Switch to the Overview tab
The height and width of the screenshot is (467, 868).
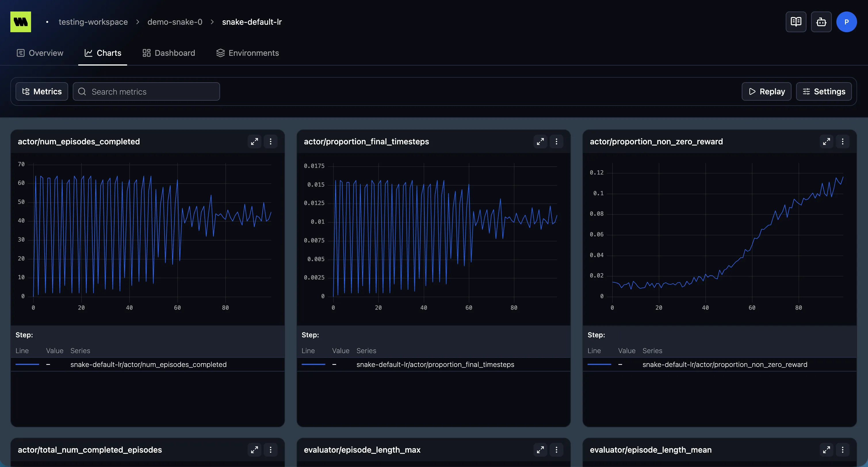coord(40,53)
